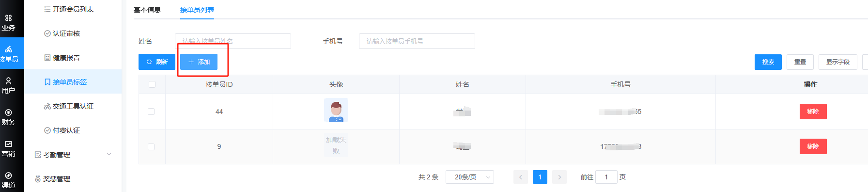
Task: Click the 添加 button
Action: (x=199, y=62)
